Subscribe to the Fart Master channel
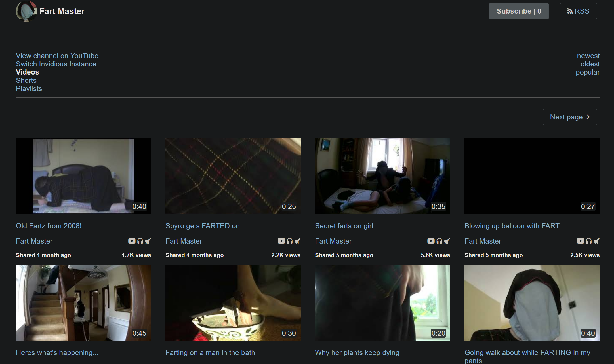The image size is (614, 364). 519,11
